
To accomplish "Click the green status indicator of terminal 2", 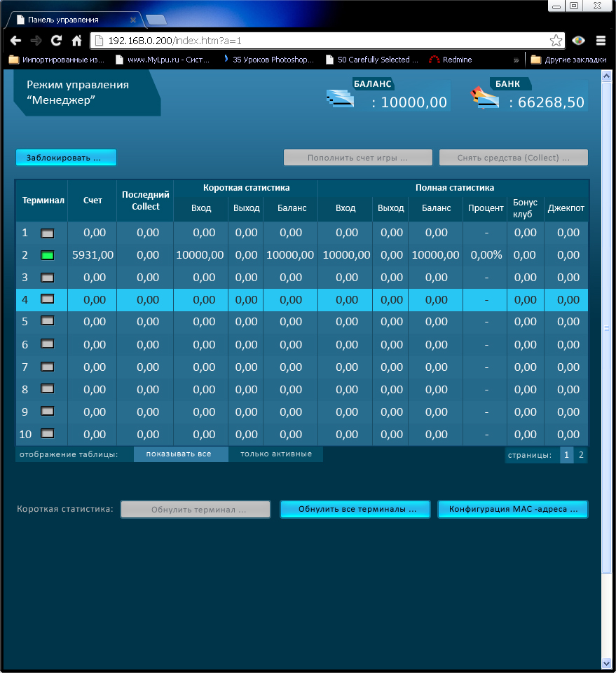I will coord(47,255).
